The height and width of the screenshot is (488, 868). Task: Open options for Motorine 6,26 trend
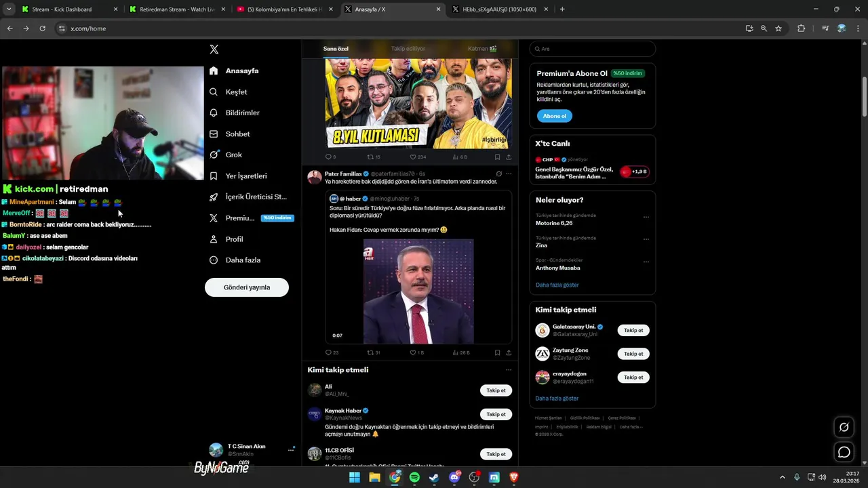[646, 218]
